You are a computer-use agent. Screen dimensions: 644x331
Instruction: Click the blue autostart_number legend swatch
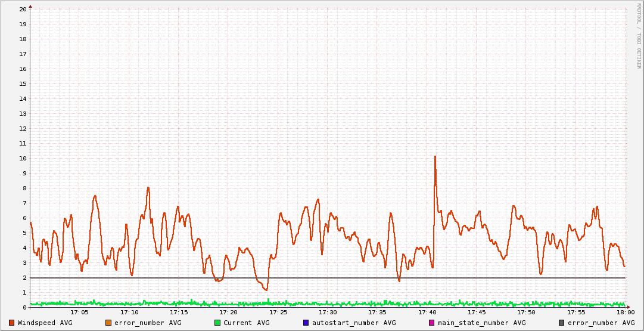click(x=306, y=323)
